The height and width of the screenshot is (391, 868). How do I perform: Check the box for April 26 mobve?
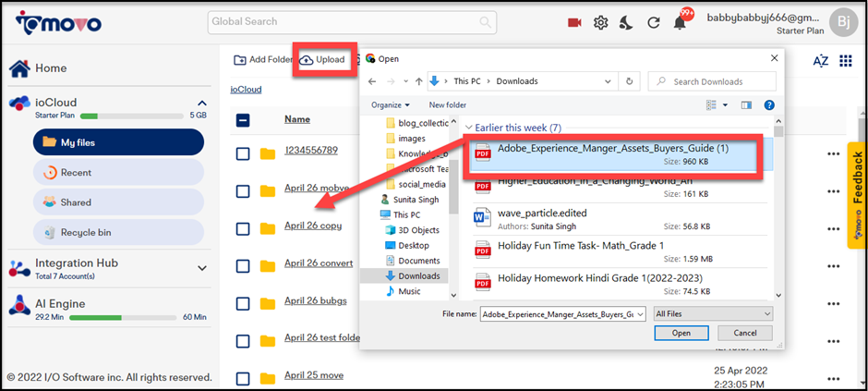(x=243, y=191)
